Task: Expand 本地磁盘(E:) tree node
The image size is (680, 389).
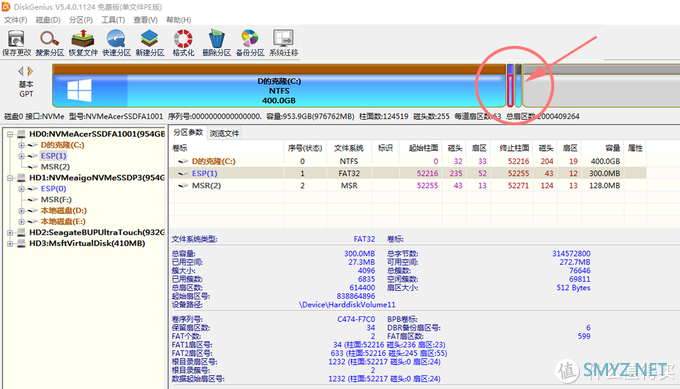Action: pos(21,222)
